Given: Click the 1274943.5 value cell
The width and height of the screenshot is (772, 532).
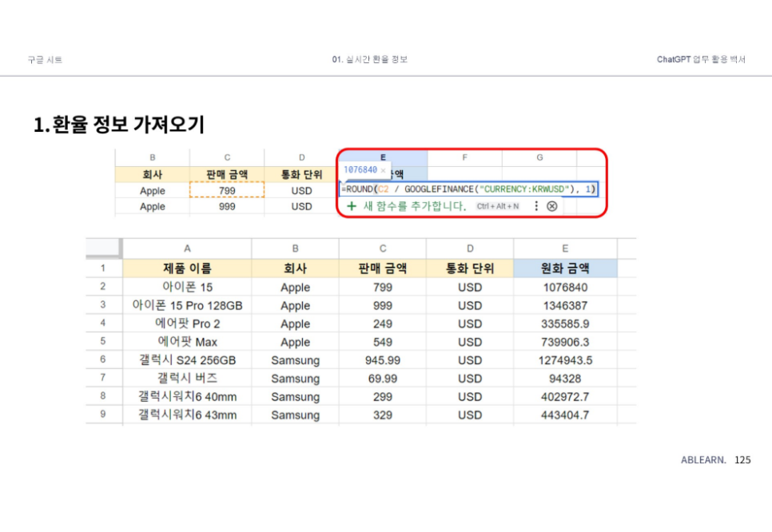Looking at the screenshot, I should coord(565,359).
